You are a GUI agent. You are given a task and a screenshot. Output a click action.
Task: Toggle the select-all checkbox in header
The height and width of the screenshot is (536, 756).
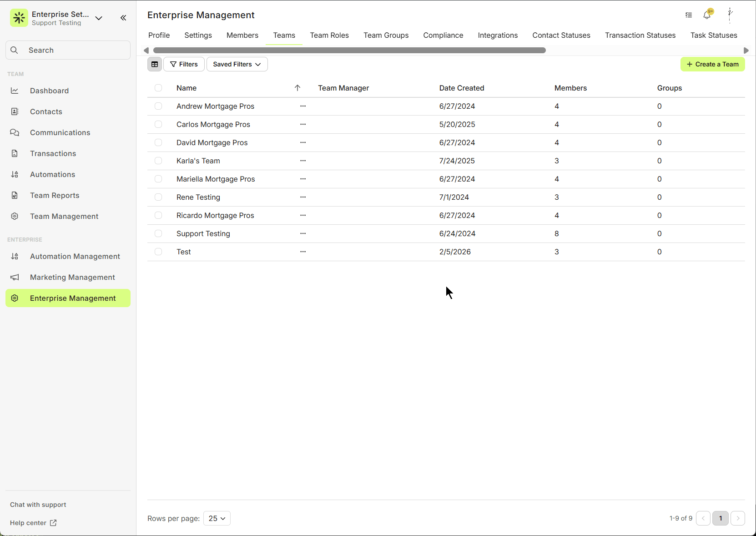158,88
